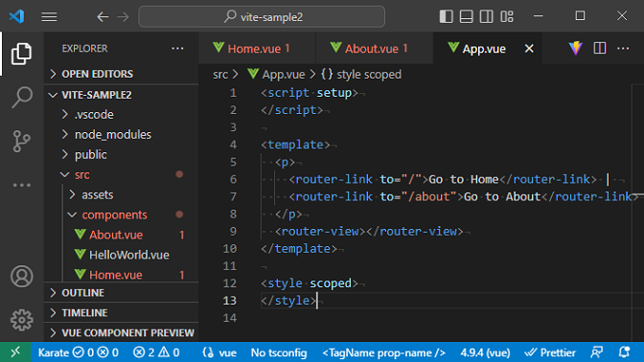Open Explorer views and more actions menu

click(177, 49)
